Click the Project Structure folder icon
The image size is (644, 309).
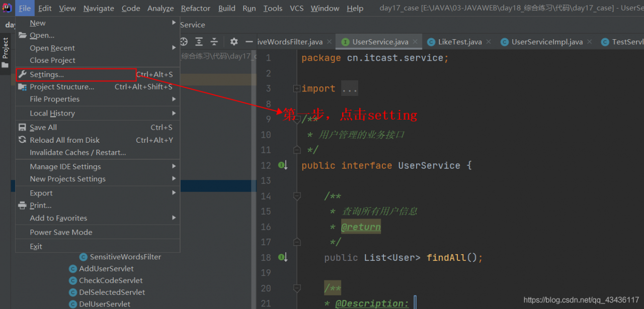[x=22, y=87]
